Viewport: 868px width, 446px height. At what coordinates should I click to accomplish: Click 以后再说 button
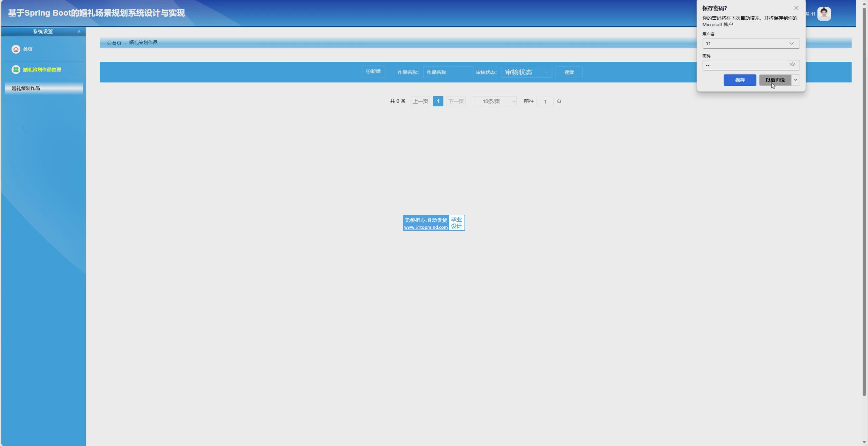[775, 80]
